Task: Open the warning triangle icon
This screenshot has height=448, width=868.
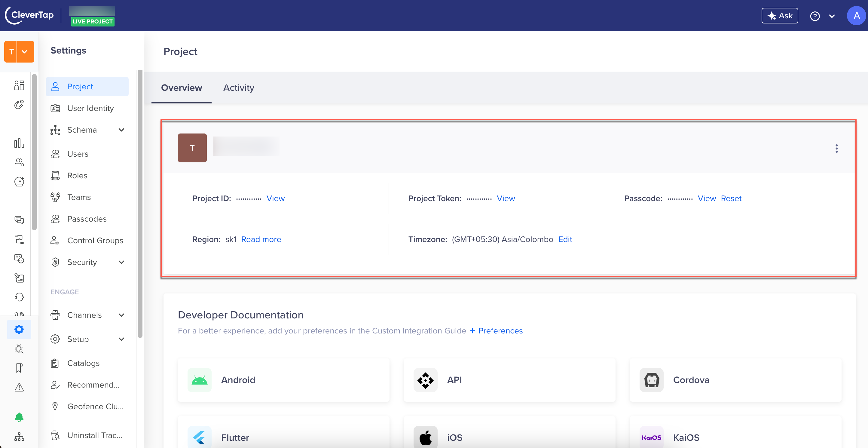Action: [x=19, y=387]
